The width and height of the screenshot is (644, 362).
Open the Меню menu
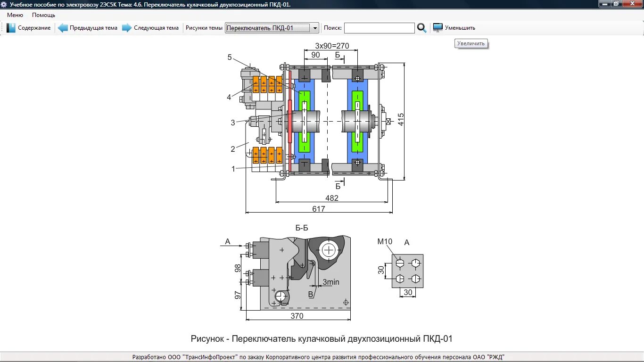[15, 15]
